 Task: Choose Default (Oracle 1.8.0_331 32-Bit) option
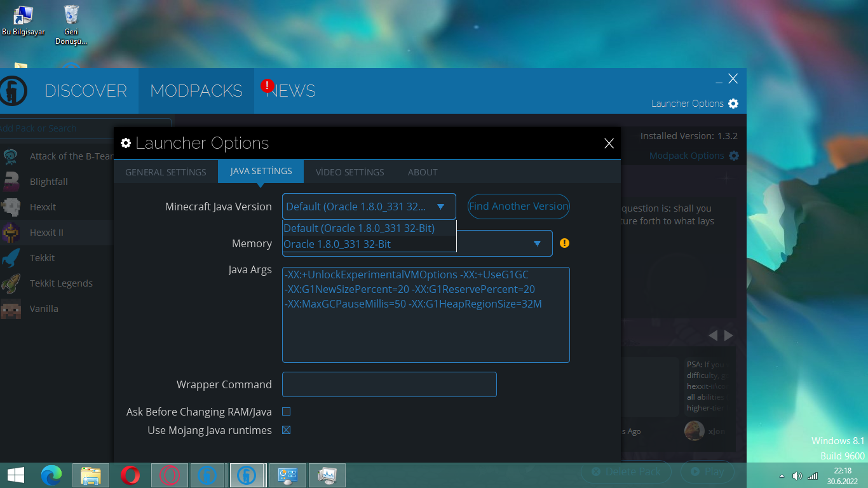(x=369, y=228)
